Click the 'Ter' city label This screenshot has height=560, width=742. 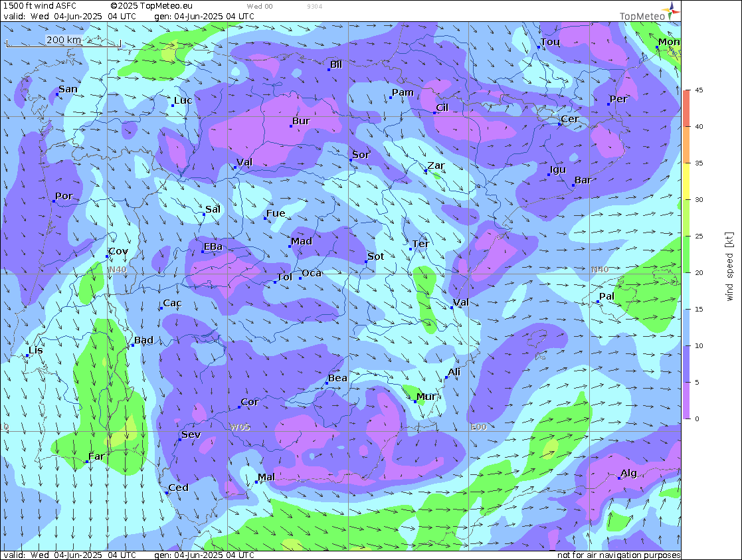point(420,244)
